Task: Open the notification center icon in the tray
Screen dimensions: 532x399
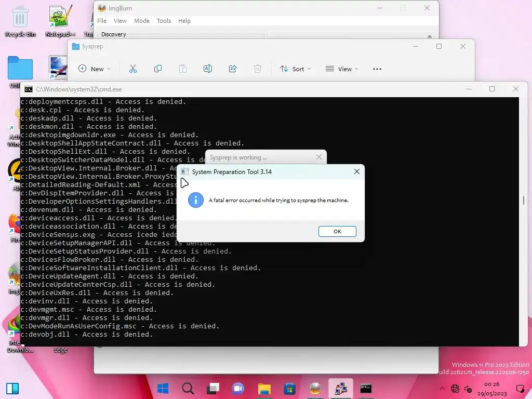Action: 520,389
